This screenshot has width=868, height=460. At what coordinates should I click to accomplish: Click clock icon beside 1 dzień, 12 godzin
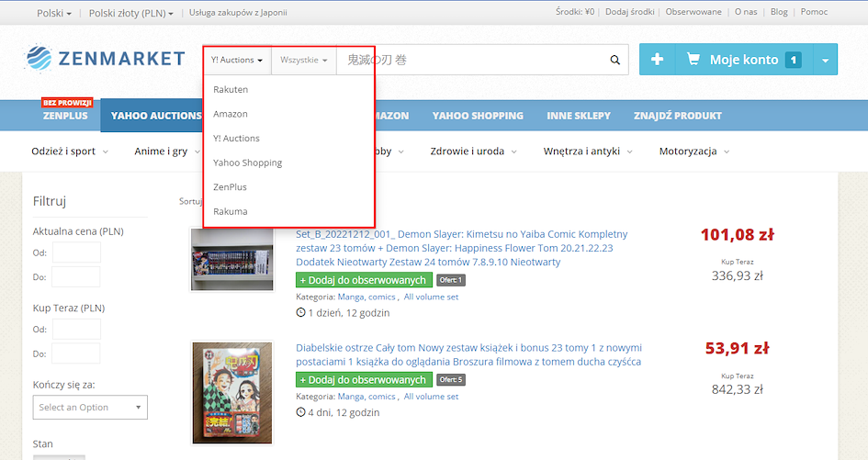[x=300, y=313]
